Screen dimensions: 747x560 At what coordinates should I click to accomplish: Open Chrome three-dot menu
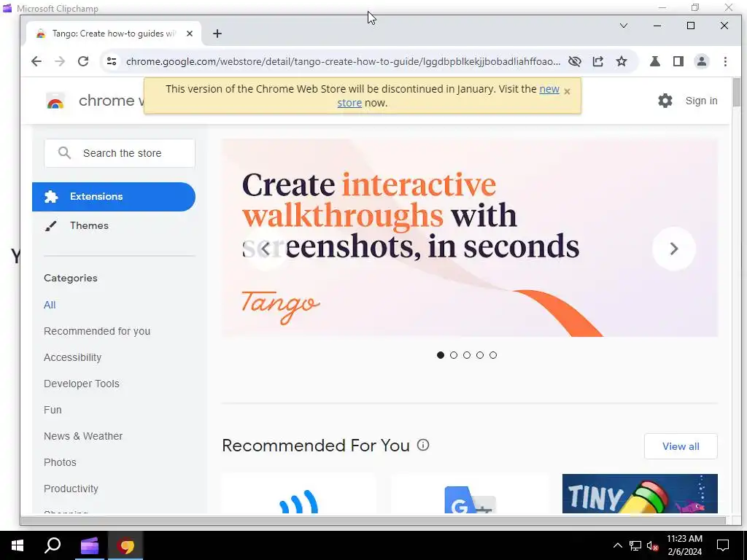pos(725,61)
